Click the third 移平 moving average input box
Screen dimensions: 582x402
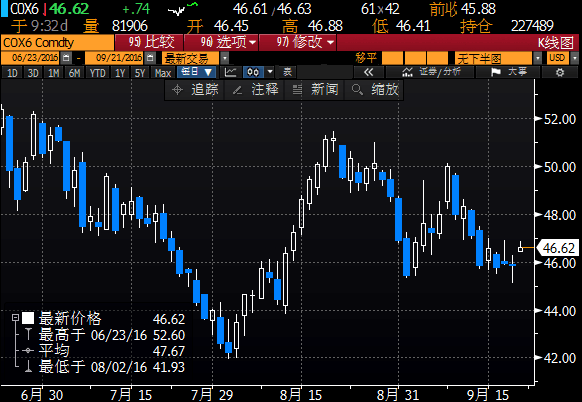click(x=437, y=58)
